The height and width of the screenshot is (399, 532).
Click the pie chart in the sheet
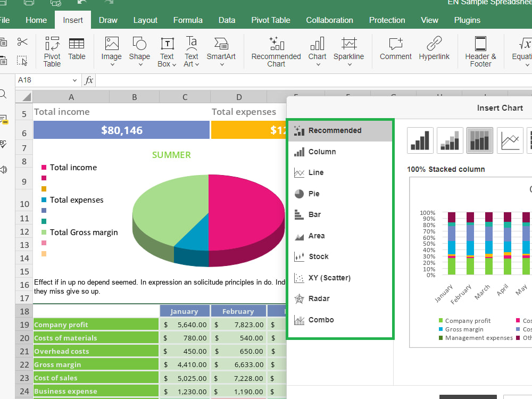pyautogui.click(x=209, y=221)
